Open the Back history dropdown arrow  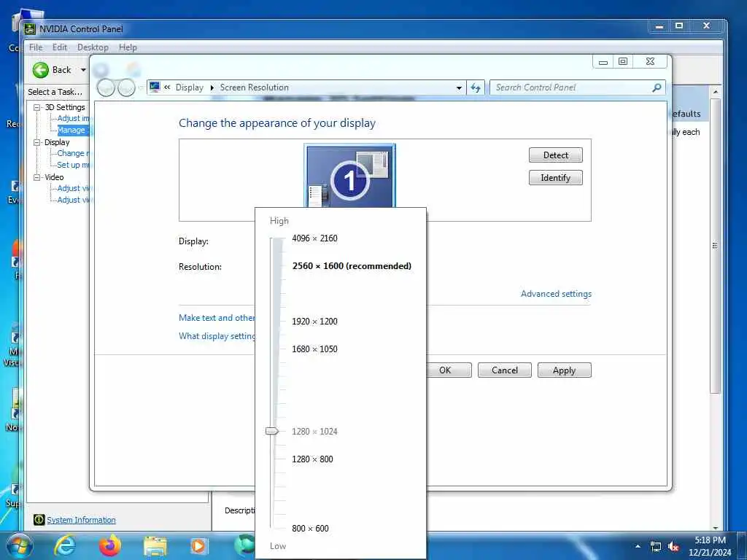pyautogui.click(x=83, y=70)
